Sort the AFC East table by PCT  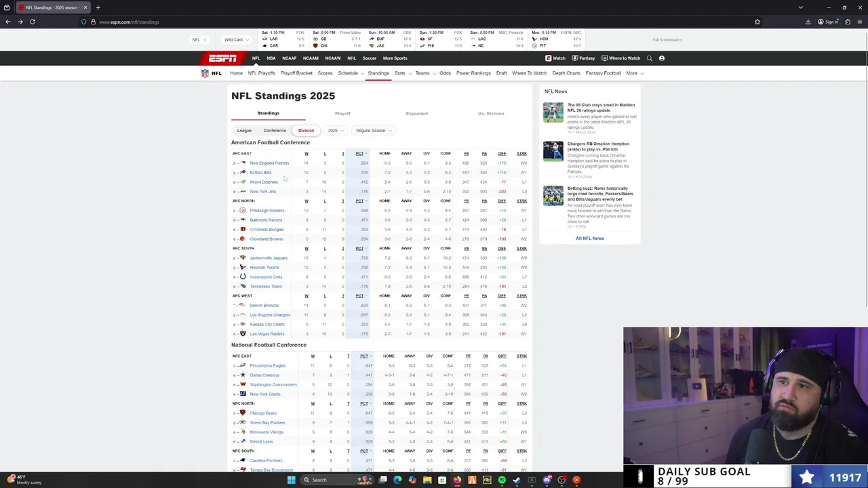pyautogui.click(x=360, y=153)
